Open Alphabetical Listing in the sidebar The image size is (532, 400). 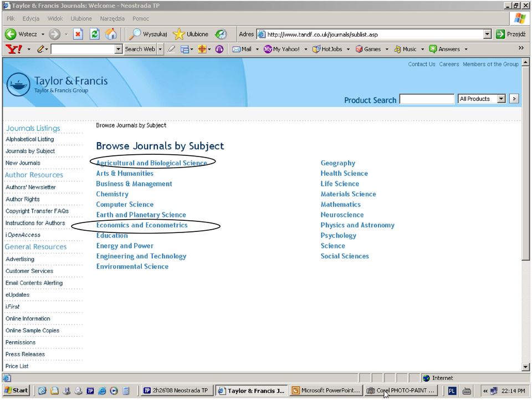30,139
